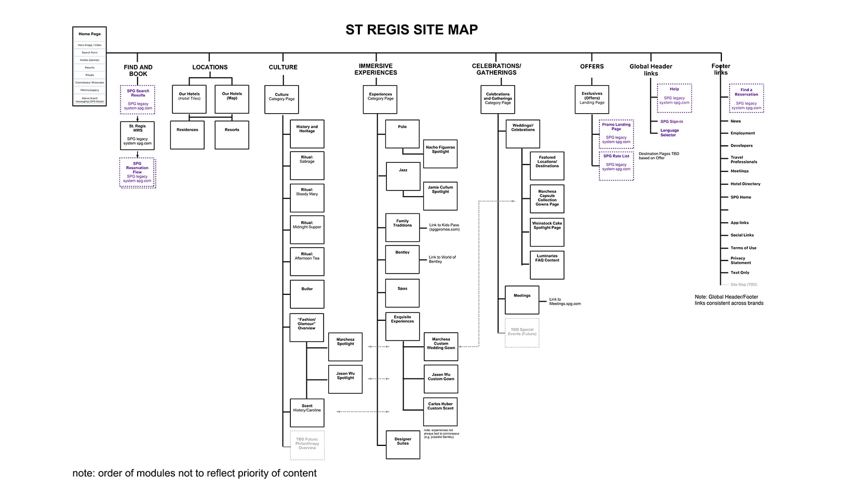Click the Weddings//Celebrations box
846x504 pixels.
(x=523, y=134)
